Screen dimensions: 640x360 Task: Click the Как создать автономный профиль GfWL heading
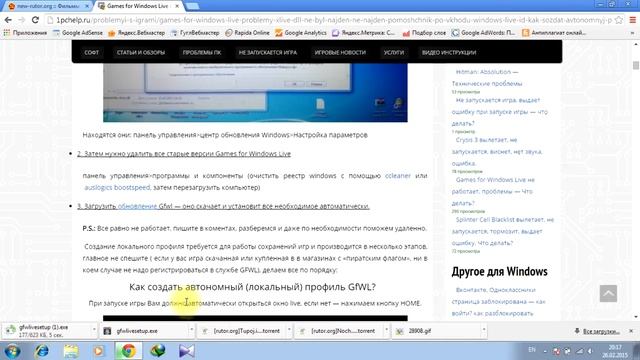(x=252, y=287)
